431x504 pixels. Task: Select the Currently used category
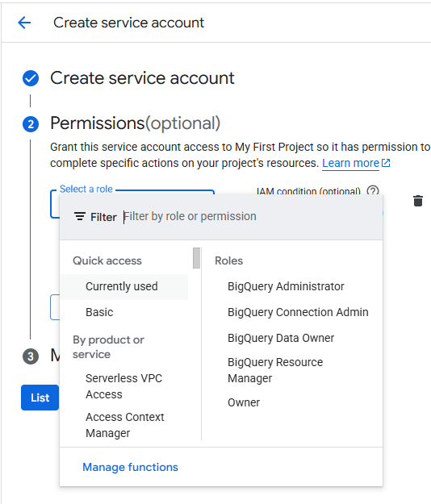tap(124, 287)
